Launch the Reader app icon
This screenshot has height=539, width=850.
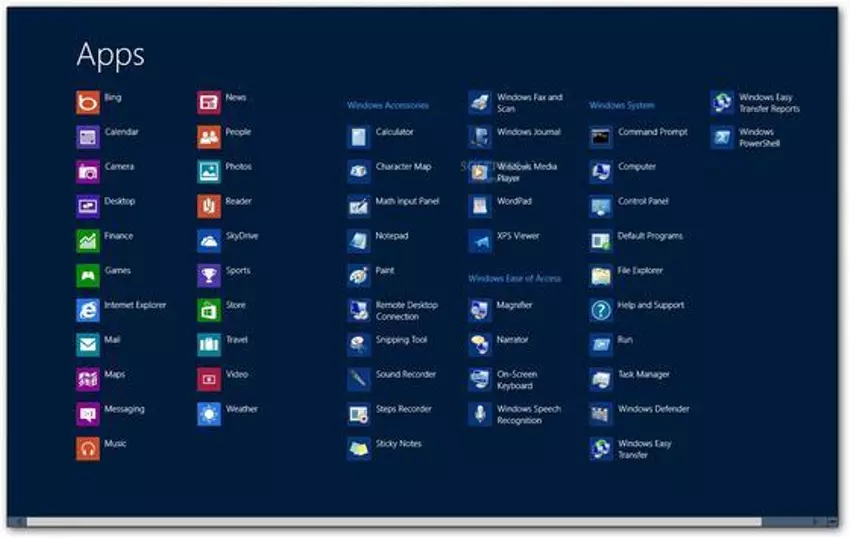[x=209, y=207]
